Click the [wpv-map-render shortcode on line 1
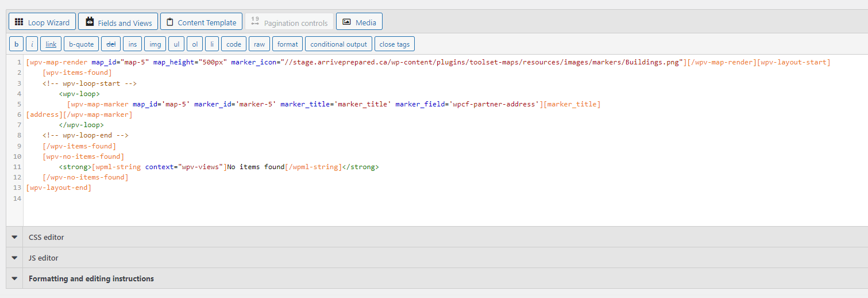 pos(57,62)
